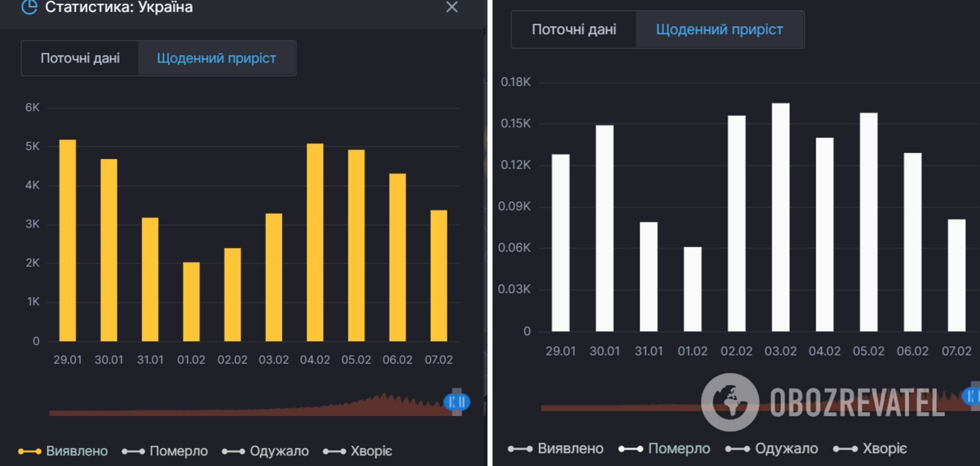Hide Померло series in right legend
The image size is (980, 466).
664,448
